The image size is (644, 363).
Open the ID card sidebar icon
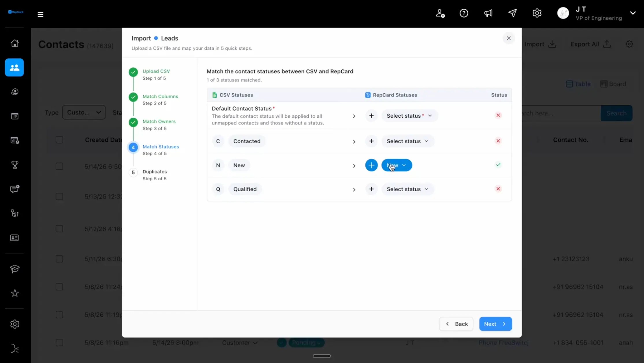click(15, 238)
